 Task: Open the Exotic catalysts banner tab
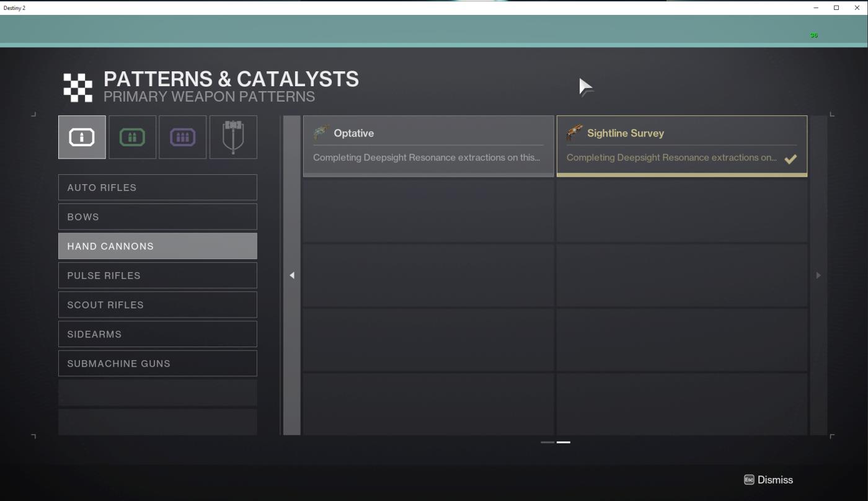[x=233, y=137]
